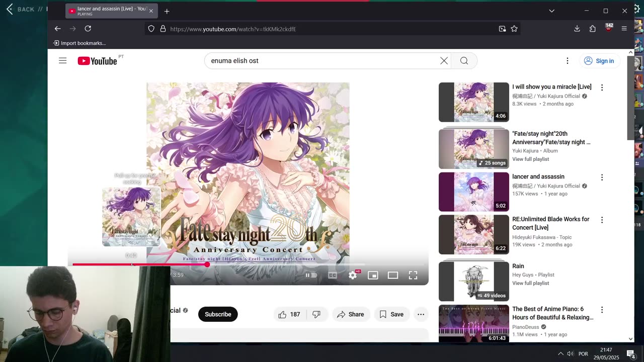Open more actions ellipsis below video

click(x=421, y=314)
